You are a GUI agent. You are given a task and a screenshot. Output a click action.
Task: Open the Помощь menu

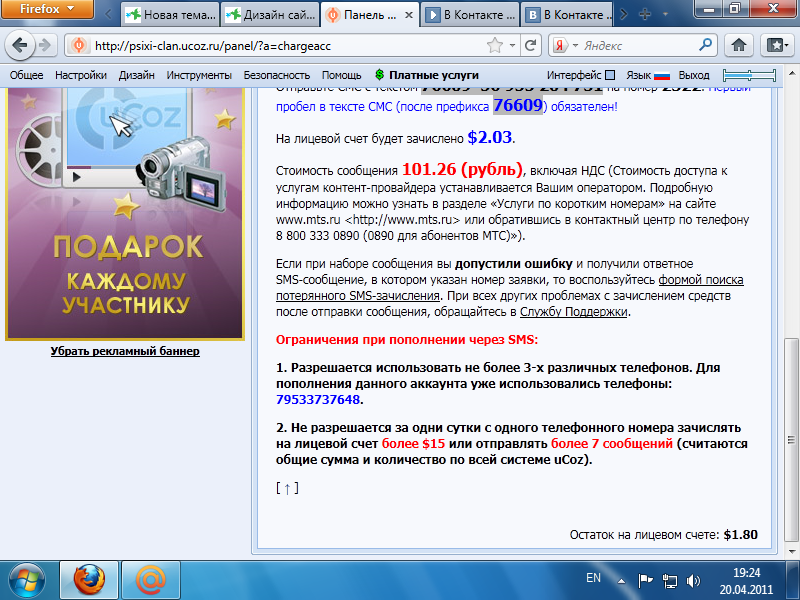(x=341, y=76)
